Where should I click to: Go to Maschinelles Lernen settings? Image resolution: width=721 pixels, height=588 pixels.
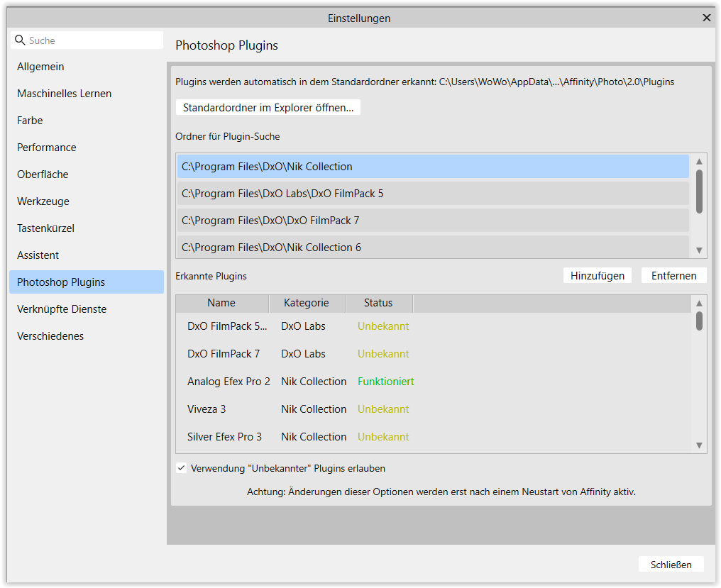click(87, 94)
